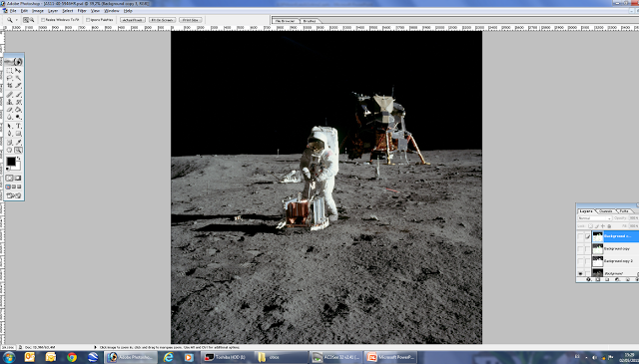Select the History Brush tool
639x364 pixels.
coord(18,102)
